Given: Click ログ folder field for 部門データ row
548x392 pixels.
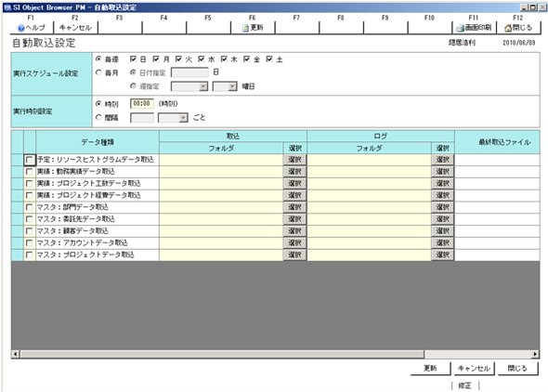Looking at the screenshot, I should (x=369, y=207).
